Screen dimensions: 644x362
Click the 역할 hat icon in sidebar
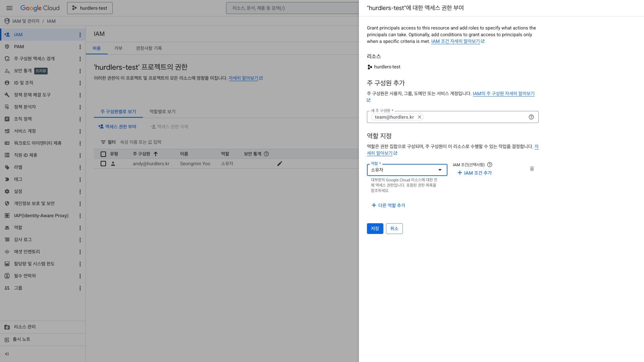[x=7, y=228]
